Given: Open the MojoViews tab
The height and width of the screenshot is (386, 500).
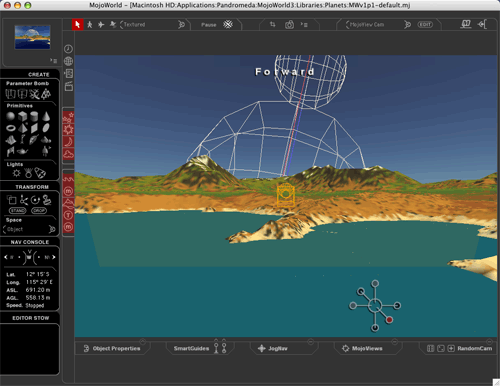Looking at the screenshot, I should (363, 349).
